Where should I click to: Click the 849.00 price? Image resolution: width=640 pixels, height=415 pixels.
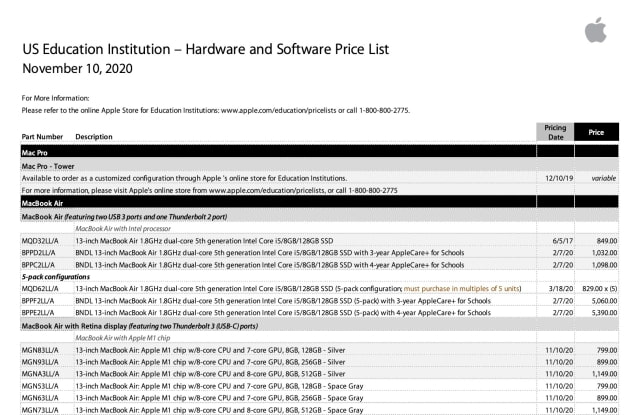tap(607, 241)
